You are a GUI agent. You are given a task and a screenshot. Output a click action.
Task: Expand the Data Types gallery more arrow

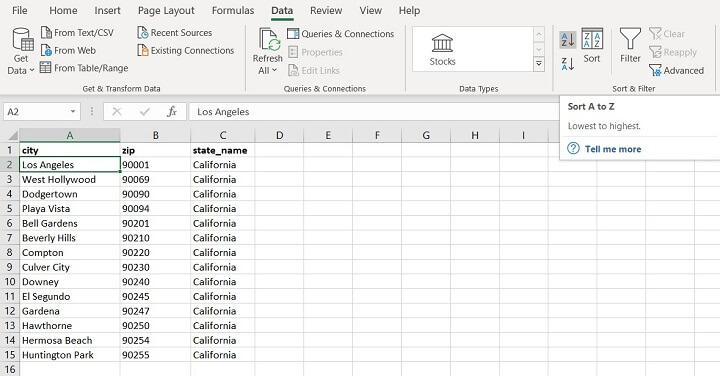[539, 64]
